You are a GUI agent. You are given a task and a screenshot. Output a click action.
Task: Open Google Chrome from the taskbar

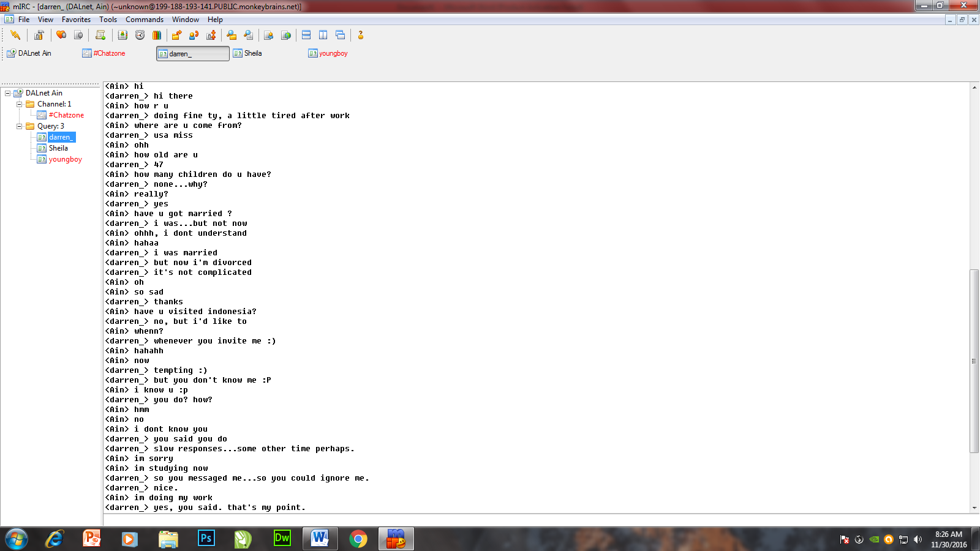click(358, 539)
